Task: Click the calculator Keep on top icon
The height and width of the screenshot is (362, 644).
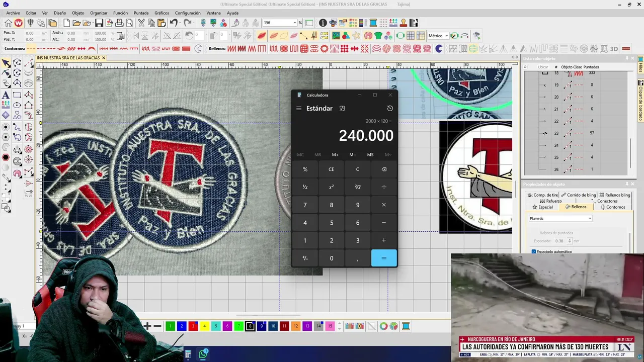Action: click(342, 108)
